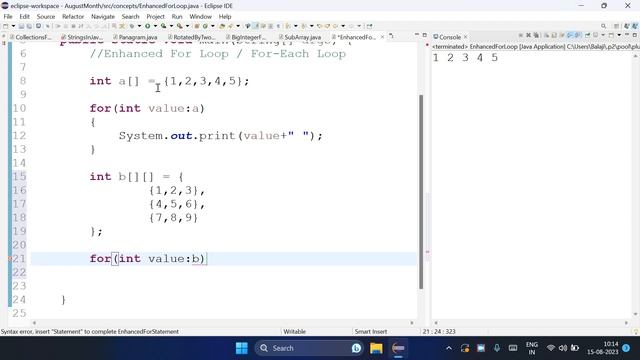Open the Navigate menu

tap(103, 16)
